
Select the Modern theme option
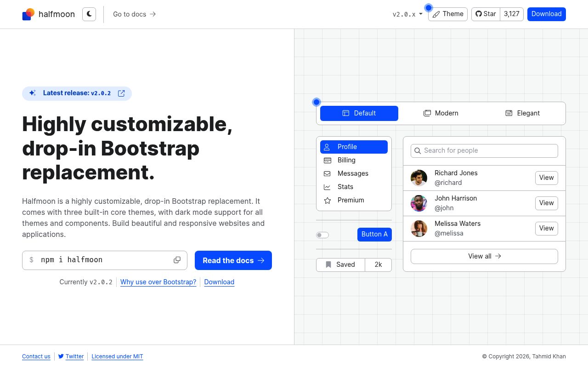click(441, 113)
